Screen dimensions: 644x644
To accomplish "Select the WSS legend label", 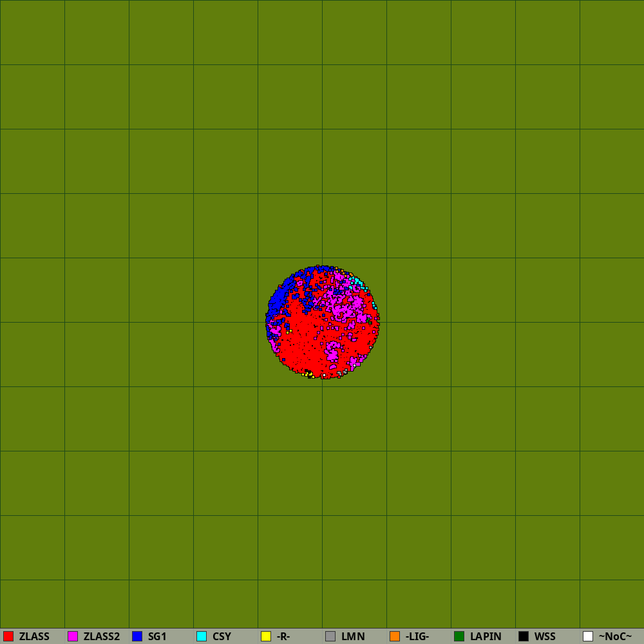I will [x=545, y=637].
